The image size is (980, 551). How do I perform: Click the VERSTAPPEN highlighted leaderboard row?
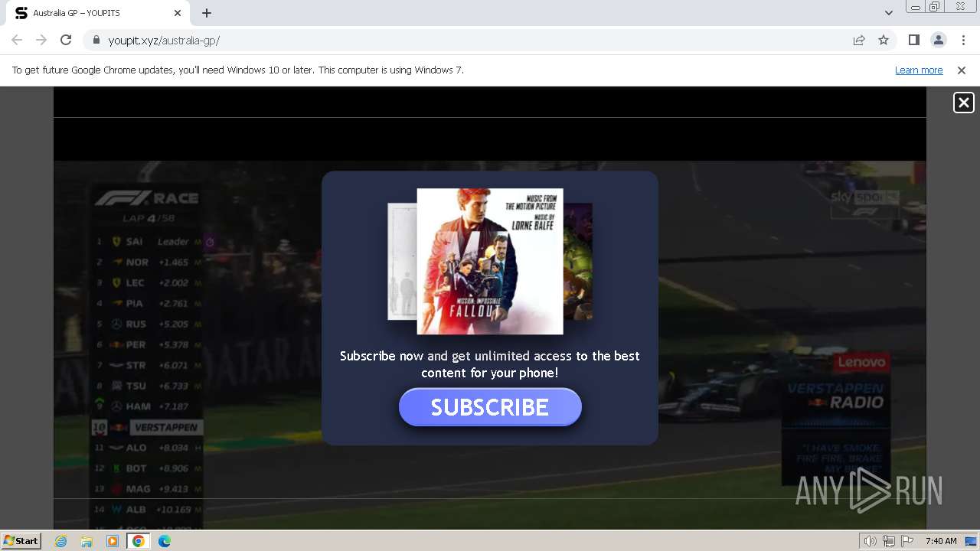[147, 427]
